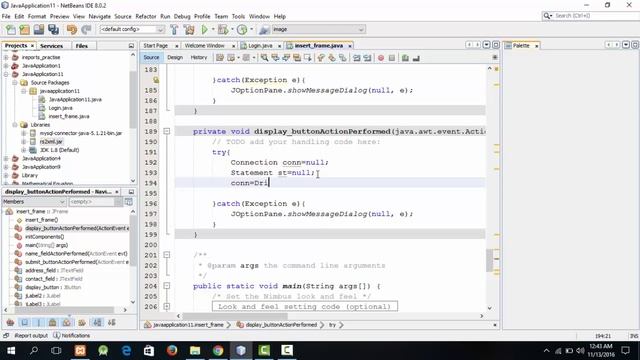Click the Redo arrow icon
Screen dimensions: 640x360
pos(86,29)
